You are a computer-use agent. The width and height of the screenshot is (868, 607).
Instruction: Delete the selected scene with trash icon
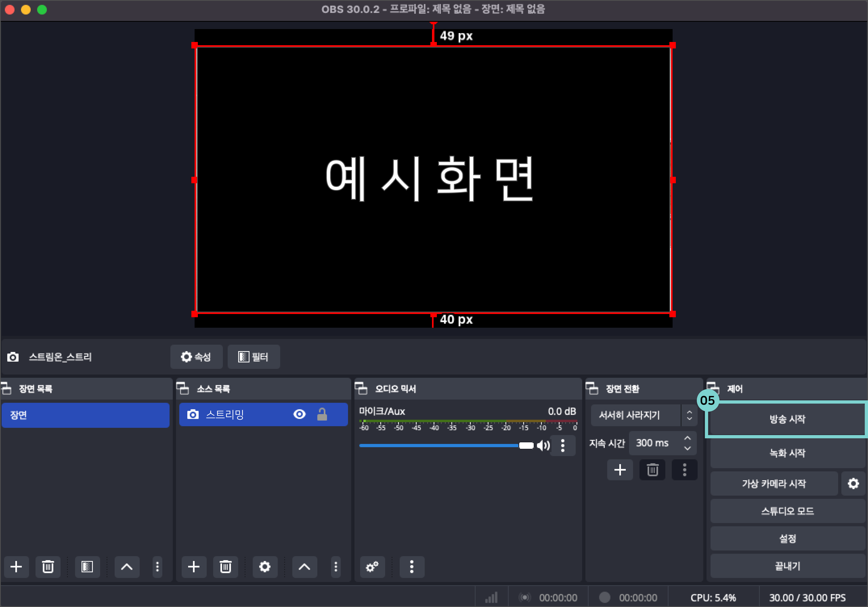click(x=48, y=567)
